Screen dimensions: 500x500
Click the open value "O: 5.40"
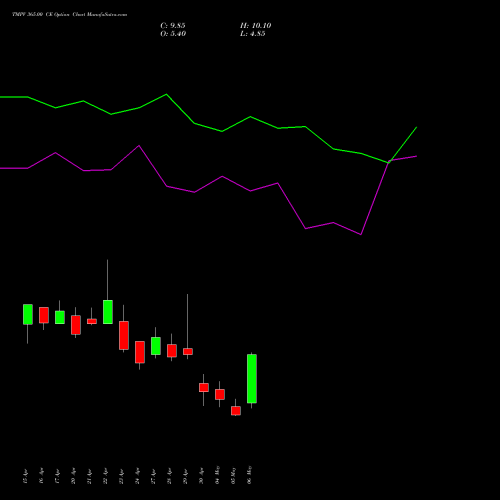(173, 34)
